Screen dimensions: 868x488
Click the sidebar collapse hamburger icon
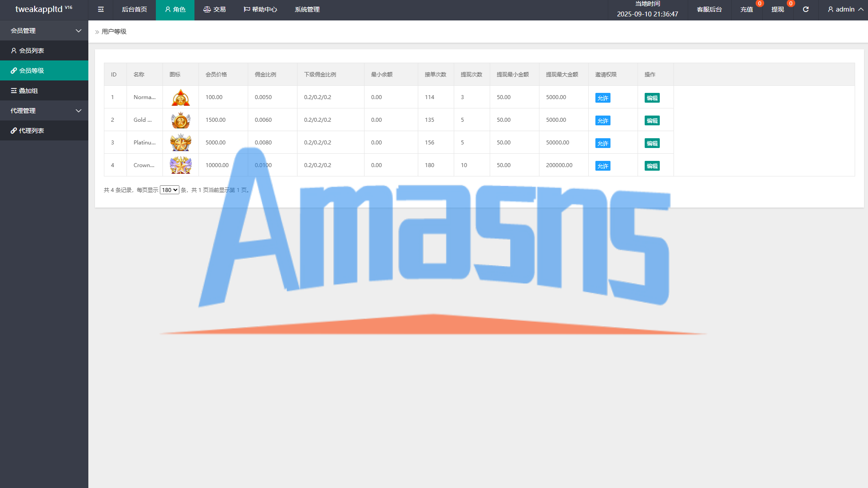[101, 9]
